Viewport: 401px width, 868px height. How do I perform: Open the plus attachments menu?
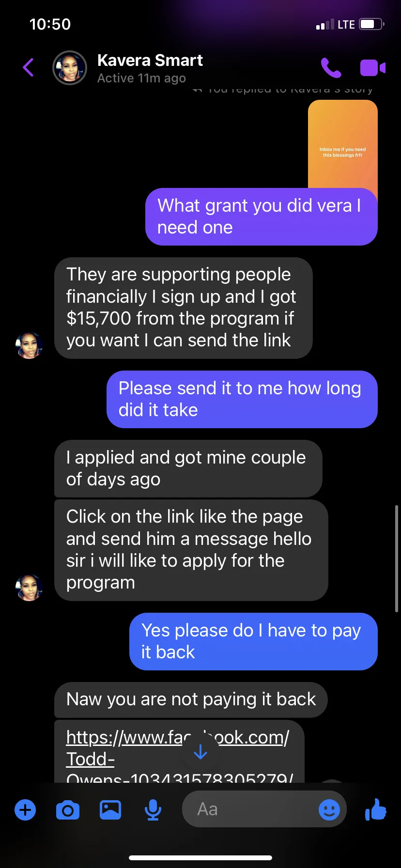pos(25,810)
